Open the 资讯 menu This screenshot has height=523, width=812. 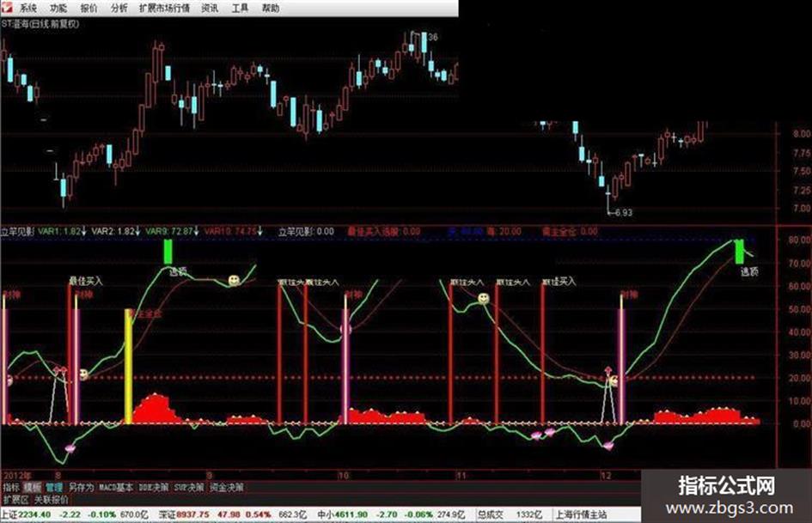[x=210, y=9]
